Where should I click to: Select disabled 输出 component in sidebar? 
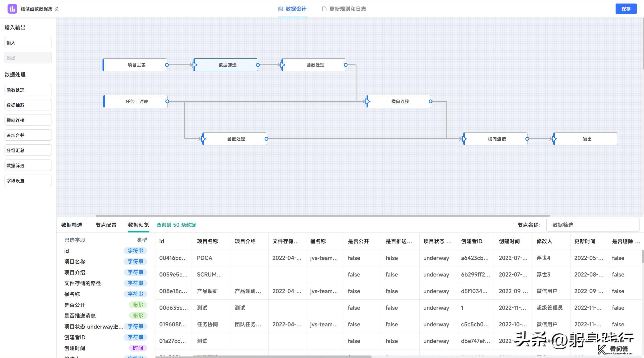pyautogui.click(x=28, y=58)
